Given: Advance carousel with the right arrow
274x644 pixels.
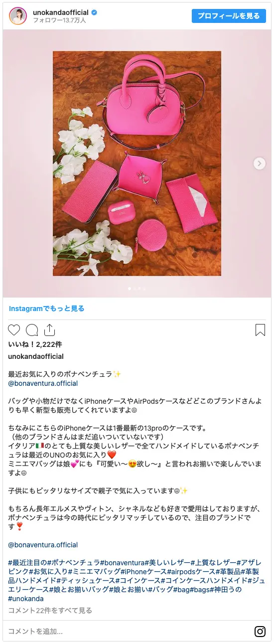Looking at the screenshot, I should (x=259, y=163).
